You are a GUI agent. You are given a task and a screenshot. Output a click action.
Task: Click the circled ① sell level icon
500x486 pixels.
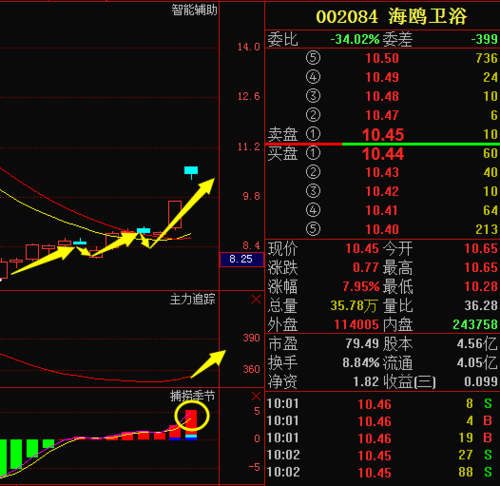tap(313, 134)
